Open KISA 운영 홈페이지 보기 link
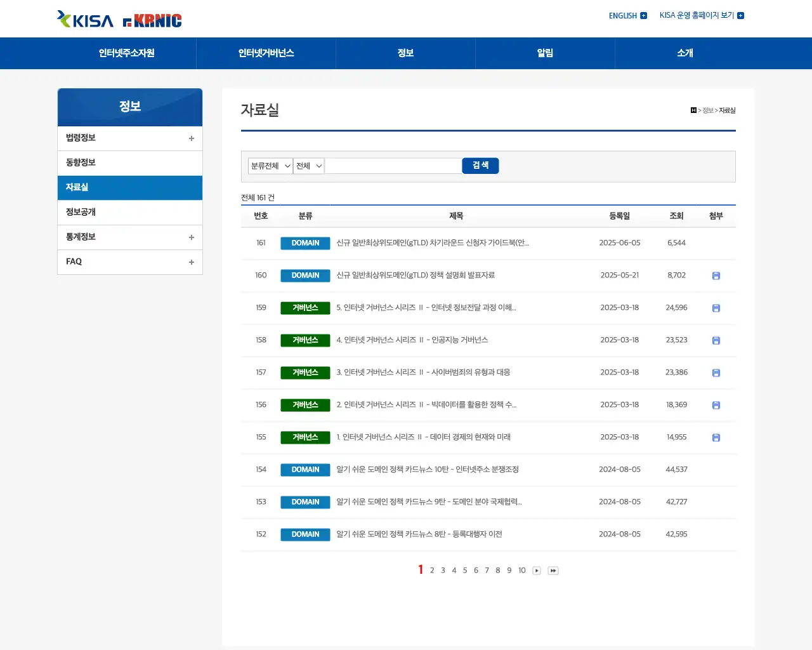 click(697, 15)
